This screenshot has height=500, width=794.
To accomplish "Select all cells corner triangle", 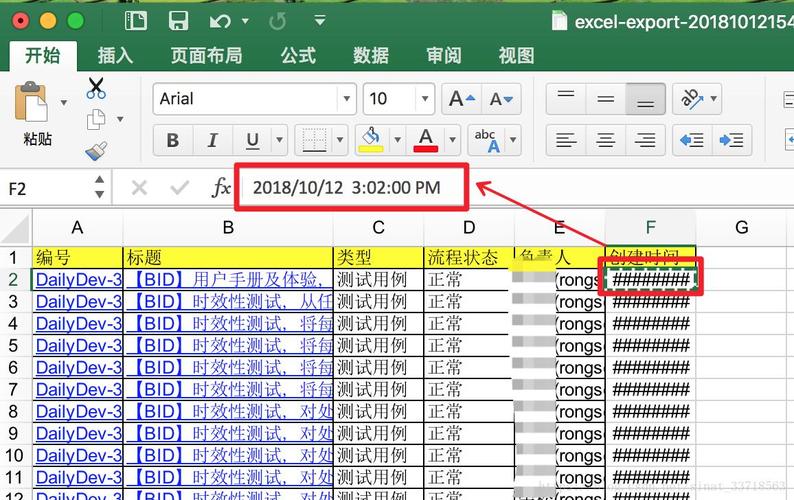I will click(15, 228).
